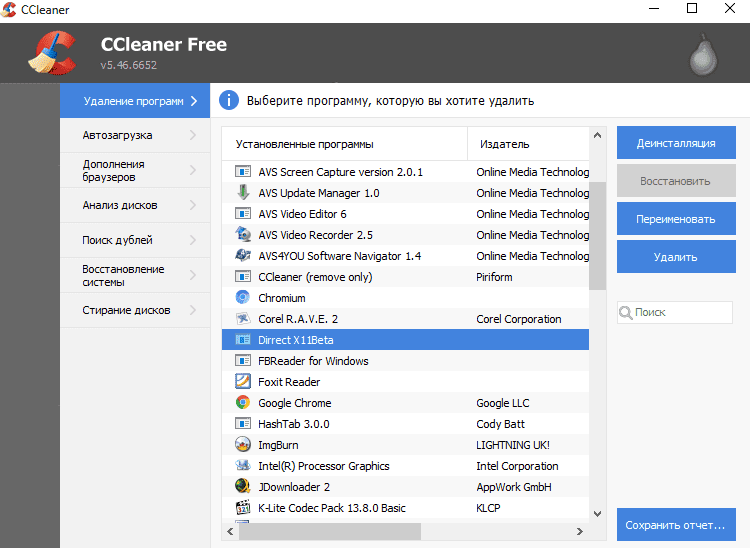This screenshot has height=548, width=750.
Task: Click Сохранить отчет… button
Action: 676,525
